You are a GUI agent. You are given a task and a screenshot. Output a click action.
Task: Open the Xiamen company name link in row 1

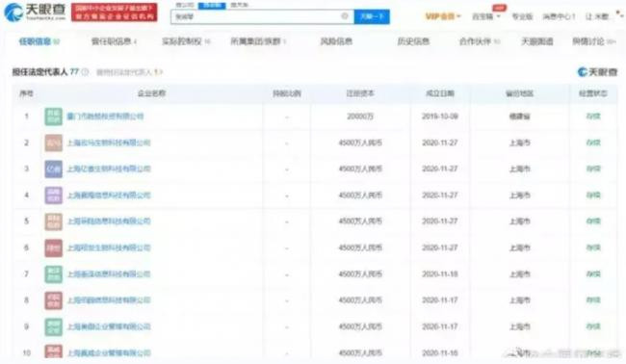105,117
